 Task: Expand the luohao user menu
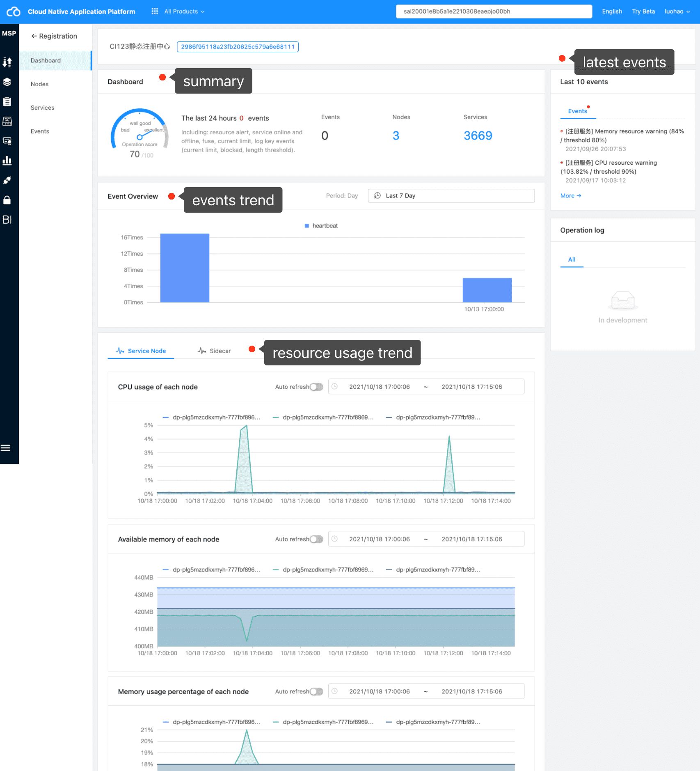[x=677, y=11]
